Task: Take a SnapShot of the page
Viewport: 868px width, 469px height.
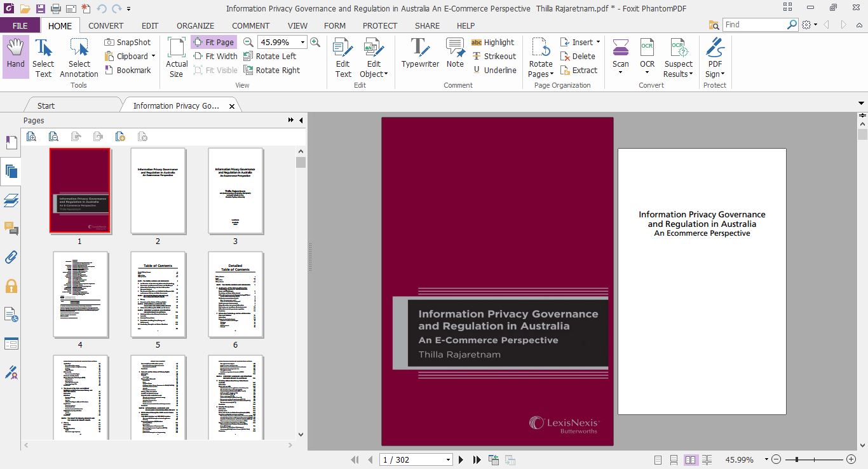Action: pos(128,42)
